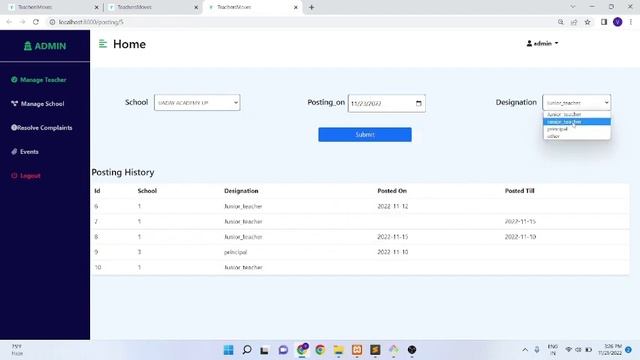Reload the page with browser refresh icon
The height and width of the screenshot is (360, 640).
[x=36, y=22]
